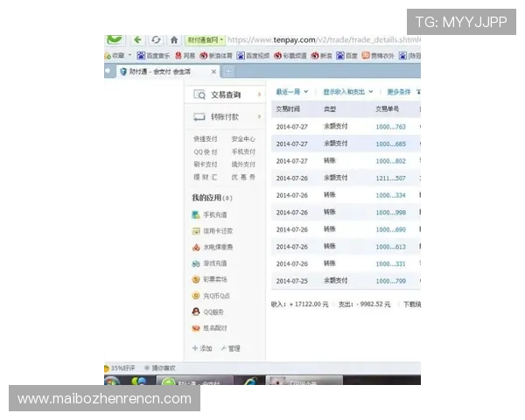
Task: Open transaction number 1000...331
Action: 391,264
